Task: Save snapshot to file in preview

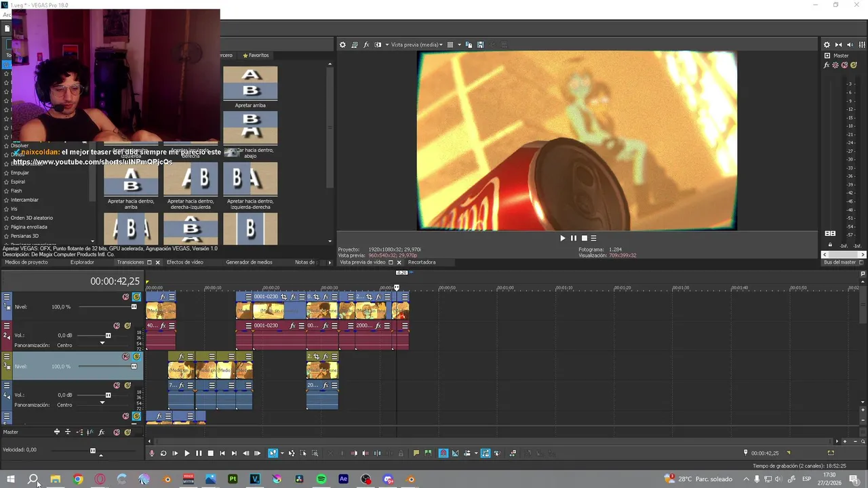Action: point(480,45)
